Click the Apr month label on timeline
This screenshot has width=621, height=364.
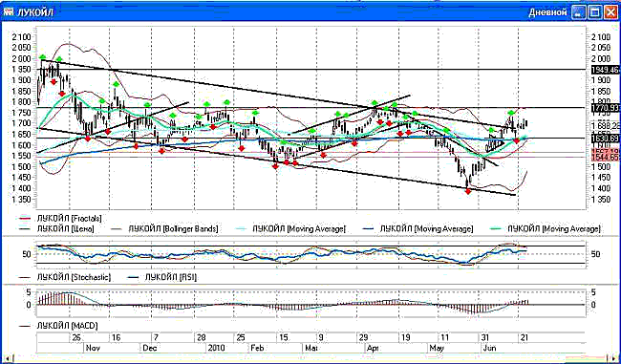click(x=373, y=348)
